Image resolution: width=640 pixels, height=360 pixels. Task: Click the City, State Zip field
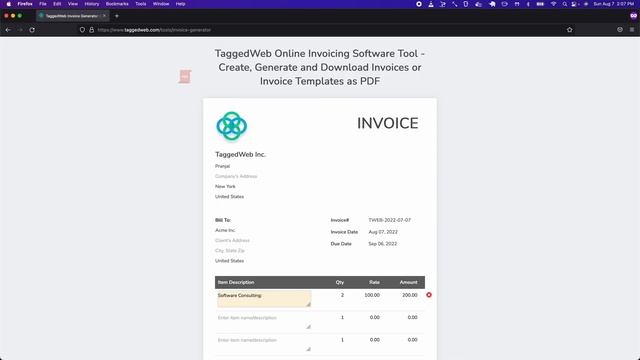tap(230, 251)
